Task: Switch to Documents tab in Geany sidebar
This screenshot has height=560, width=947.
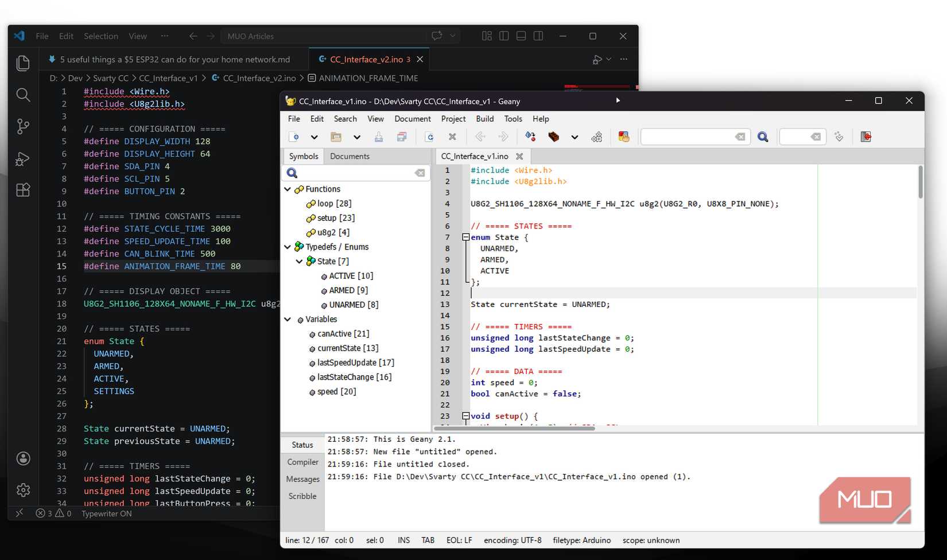Action: [x=350, y=156]
